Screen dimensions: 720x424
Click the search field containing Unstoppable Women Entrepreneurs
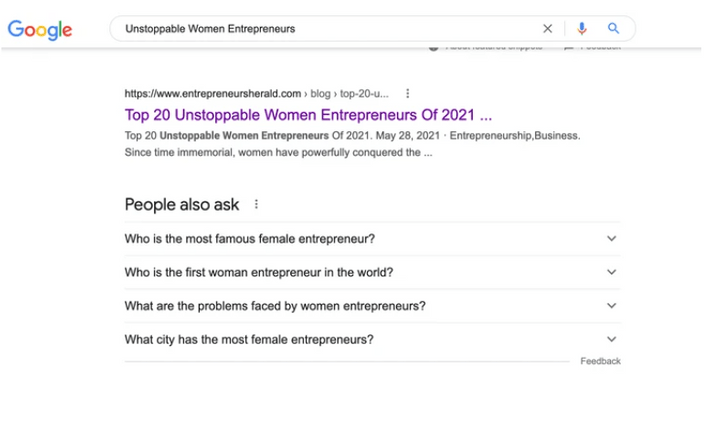[320, 29]
